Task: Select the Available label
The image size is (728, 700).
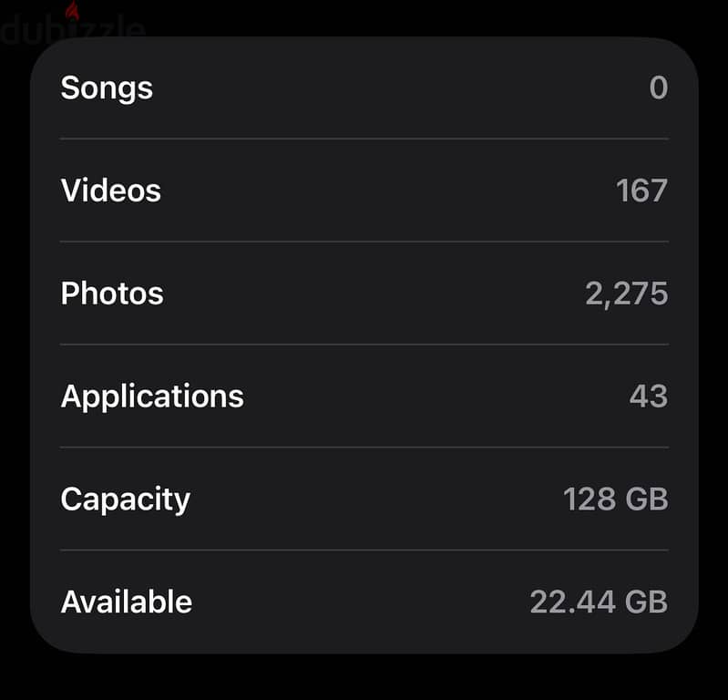Action: coord(127,602)
